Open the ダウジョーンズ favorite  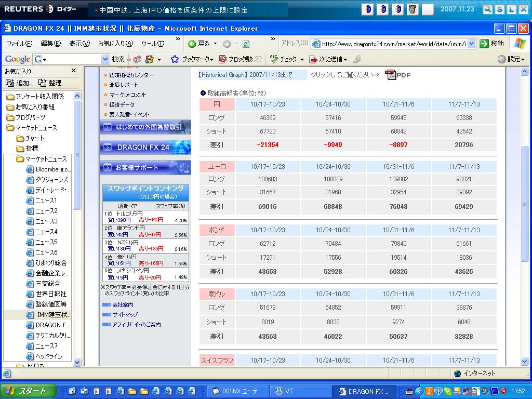(47, 179)
